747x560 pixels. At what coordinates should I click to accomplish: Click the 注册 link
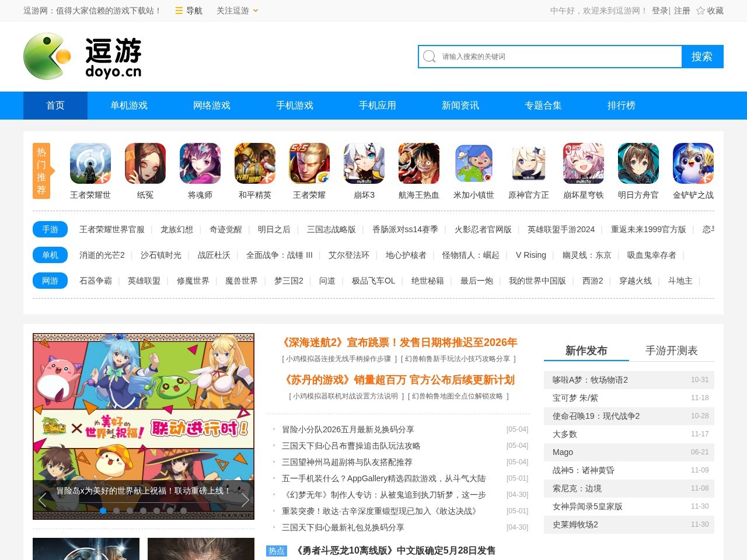[x=682, y=10]
